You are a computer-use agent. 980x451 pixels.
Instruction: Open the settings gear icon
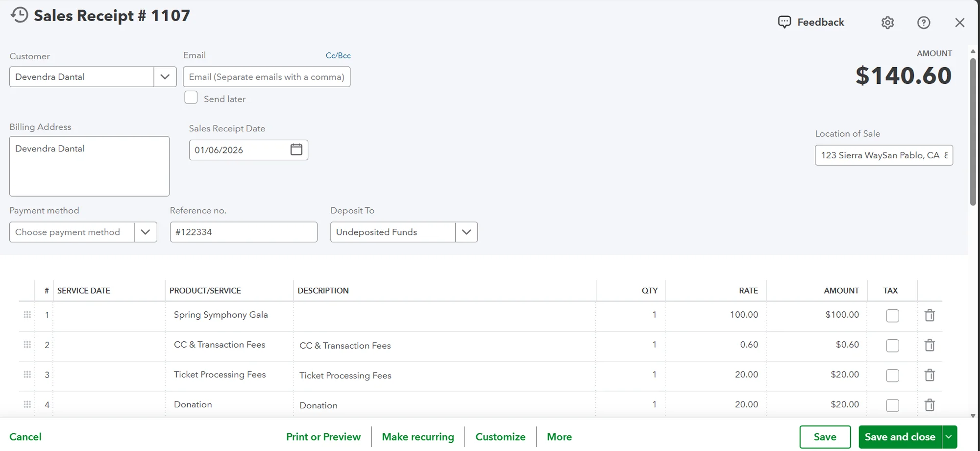[x=887, y=22]
